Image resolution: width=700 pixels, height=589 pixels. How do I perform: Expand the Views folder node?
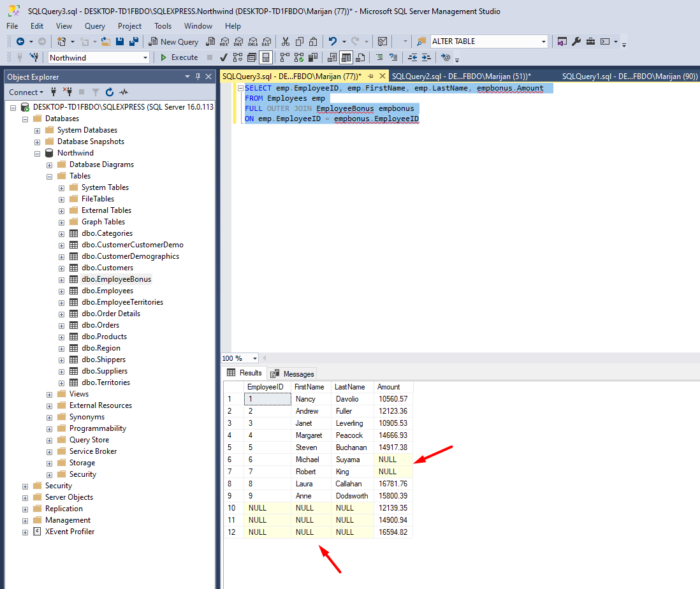49,395
